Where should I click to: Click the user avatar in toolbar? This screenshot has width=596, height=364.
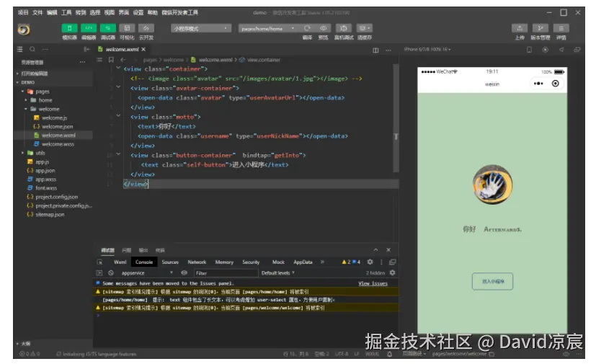pos(24,30)
